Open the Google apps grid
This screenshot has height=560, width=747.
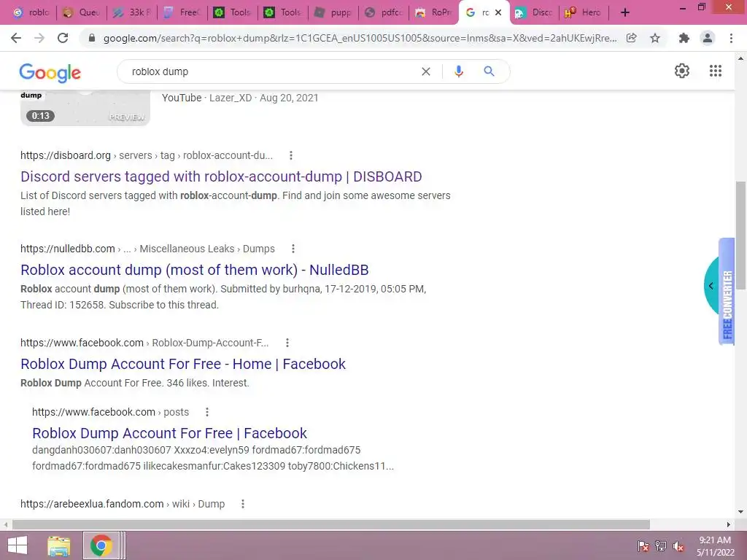coord(716,71)
